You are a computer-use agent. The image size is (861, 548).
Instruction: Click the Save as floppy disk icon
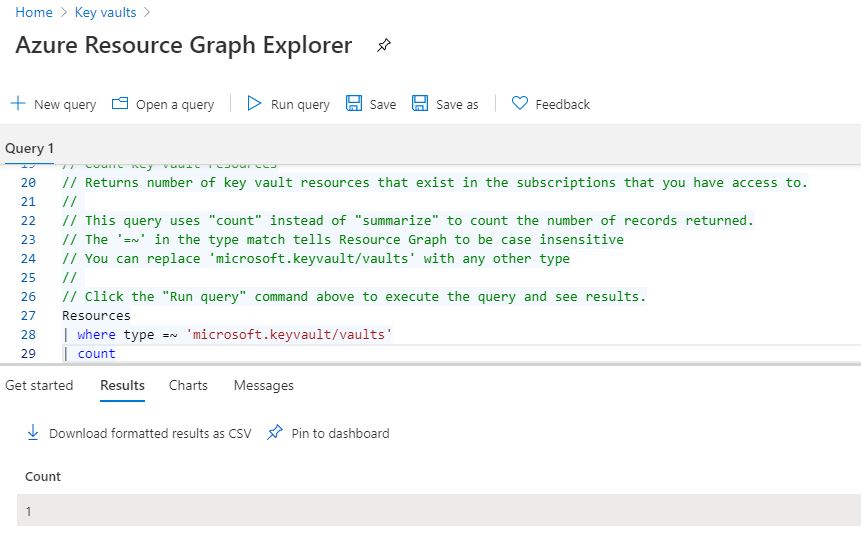tap(420, 103)
